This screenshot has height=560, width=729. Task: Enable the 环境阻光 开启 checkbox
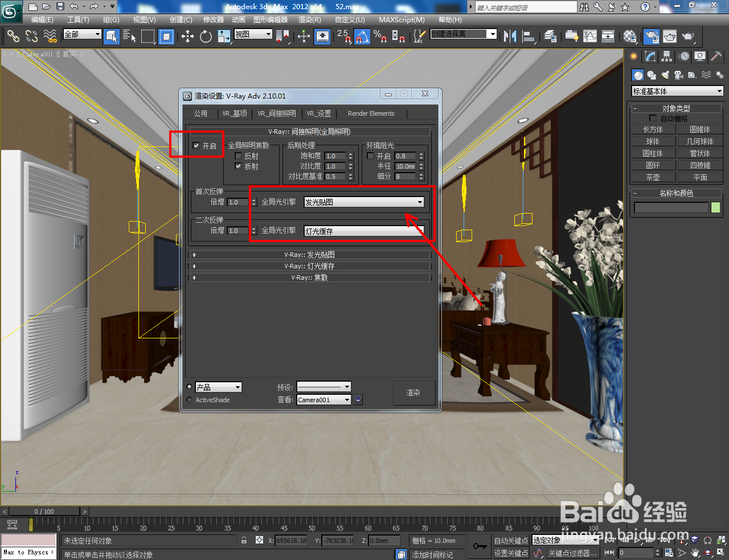click(x=371, y=156)
